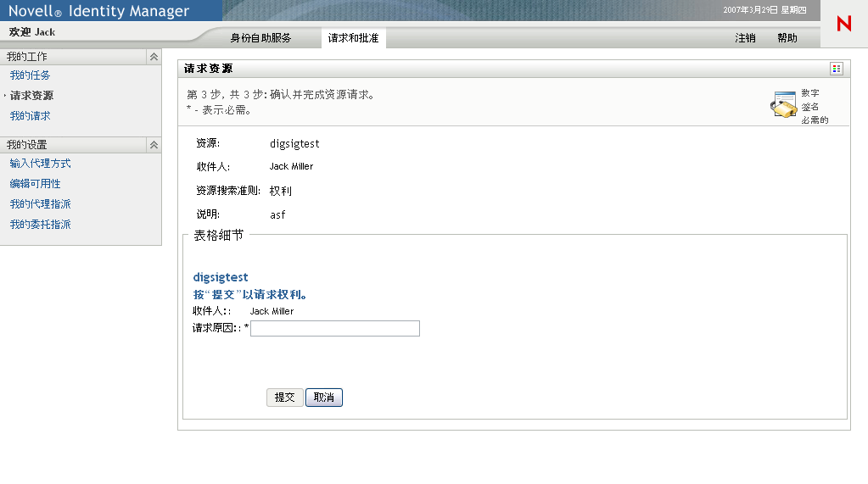Open 我的请求 link
868x484 pixels.
click(30, 116)
